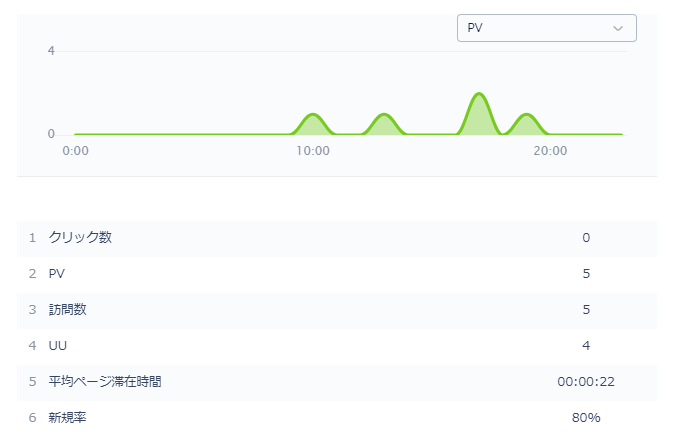This screenshot has height=445, width=675.
Task: Click the 0:00 x-axis label
Action: tap(75, 151)
